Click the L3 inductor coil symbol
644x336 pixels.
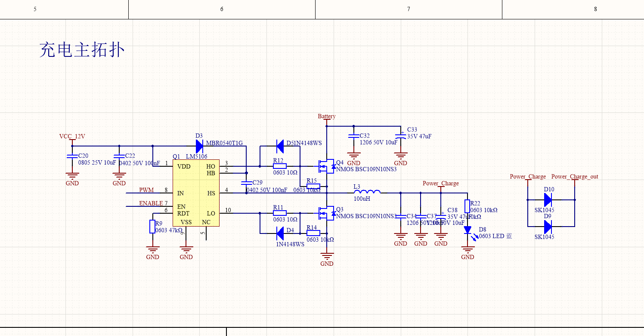367,192
